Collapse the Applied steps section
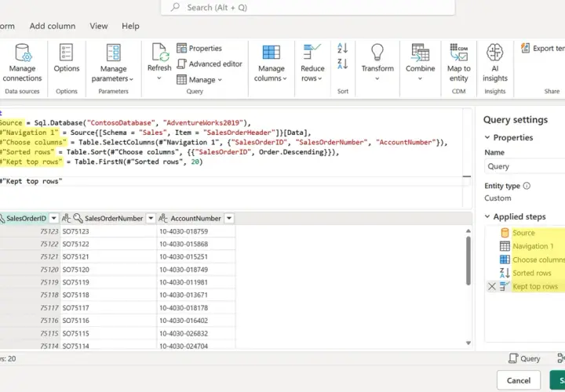The height and width of the screenshot is (392, 565). [487, 216]
